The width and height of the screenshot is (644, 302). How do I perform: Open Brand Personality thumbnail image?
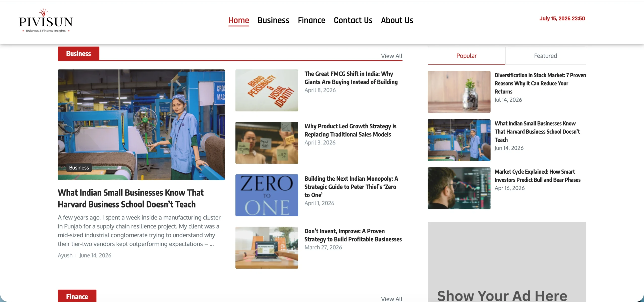(x=267, y=90)
